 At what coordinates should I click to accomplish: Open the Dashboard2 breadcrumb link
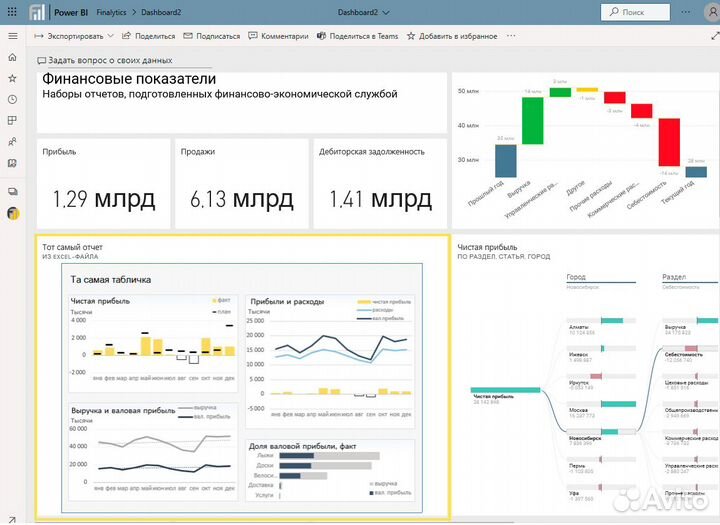click(161, 12)
